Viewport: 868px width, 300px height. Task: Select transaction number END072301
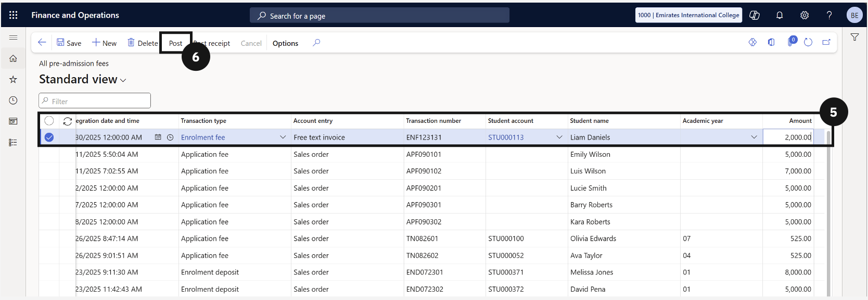(425, 272)
